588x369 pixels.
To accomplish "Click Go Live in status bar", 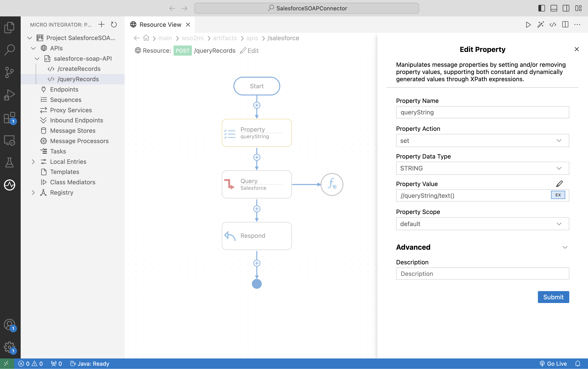I will tap(553, 364).
